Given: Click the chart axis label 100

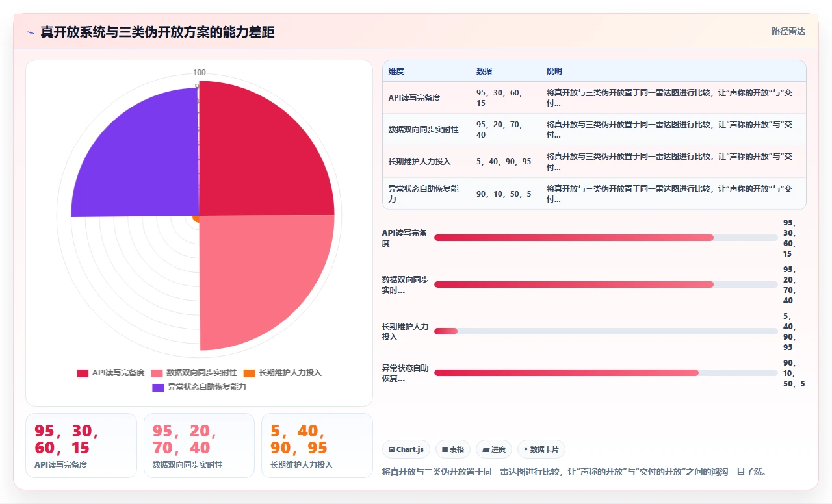Looking at the screenshot, I should click(x=199, y=72).
